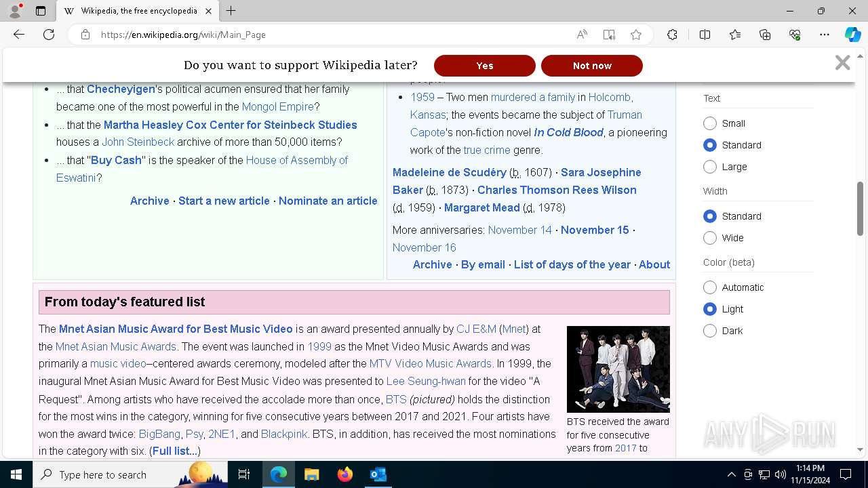Open Mnet Asian Music Award article
The width and height of the screenshot is (868, 488).
point(176,329)
